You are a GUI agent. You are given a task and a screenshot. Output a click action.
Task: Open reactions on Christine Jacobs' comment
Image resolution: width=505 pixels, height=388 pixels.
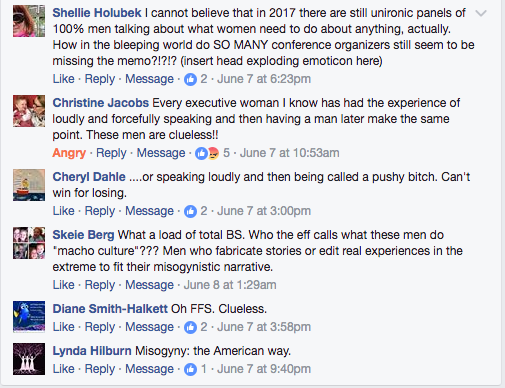coord(207,153)
